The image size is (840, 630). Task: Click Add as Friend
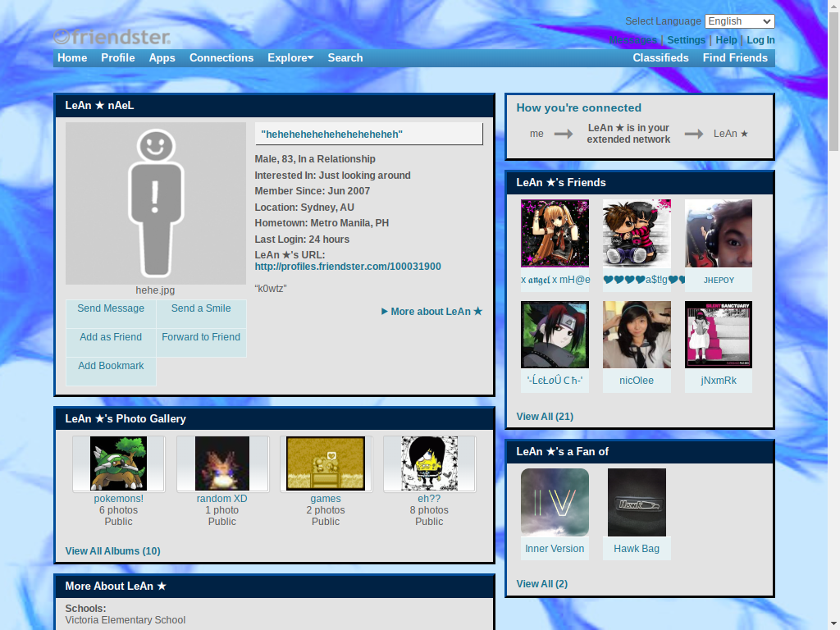click(111, 336)
